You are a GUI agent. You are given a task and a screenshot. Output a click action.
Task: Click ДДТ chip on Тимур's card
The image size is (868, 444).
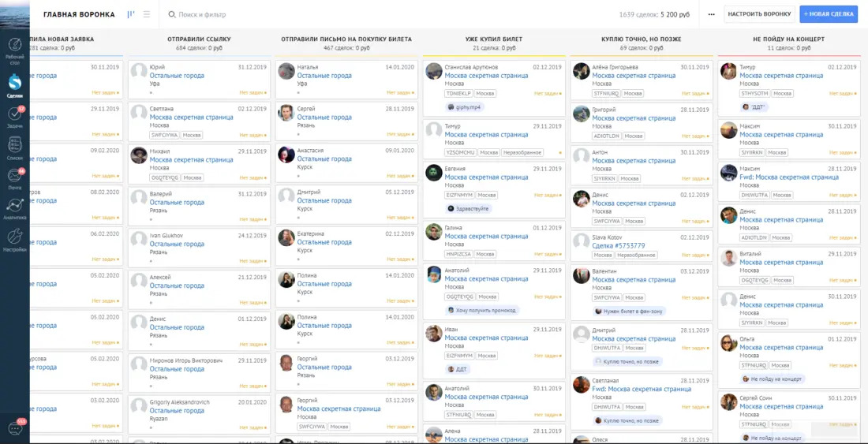754,106
